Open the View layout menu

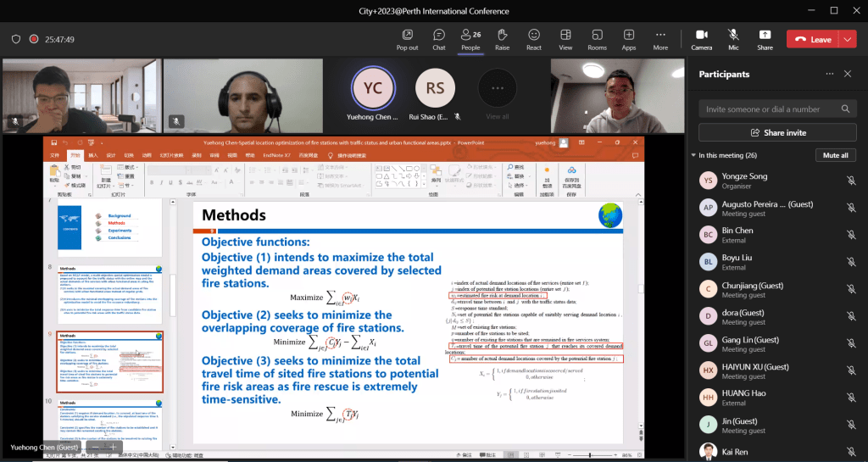(565, 38)
